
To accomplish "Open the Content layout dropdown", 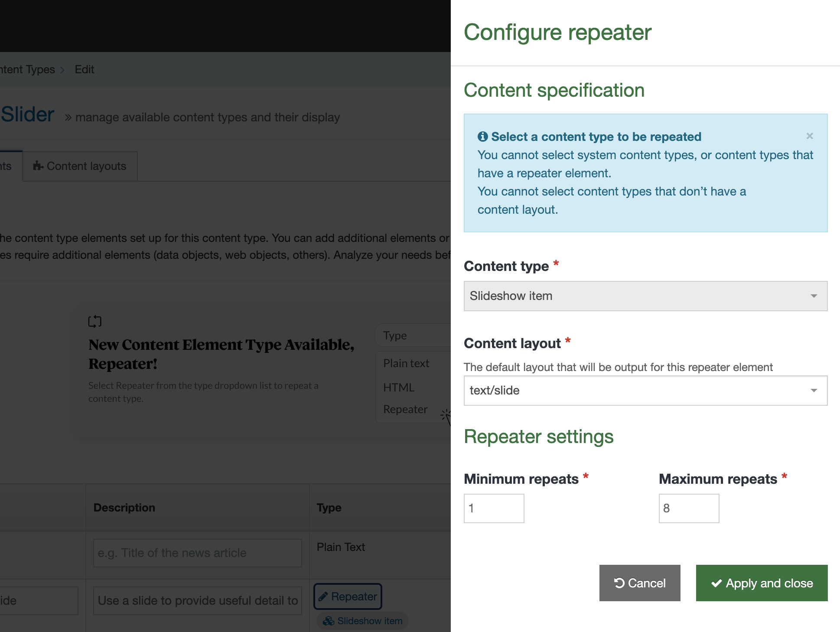I will click(x=637, y=391).
